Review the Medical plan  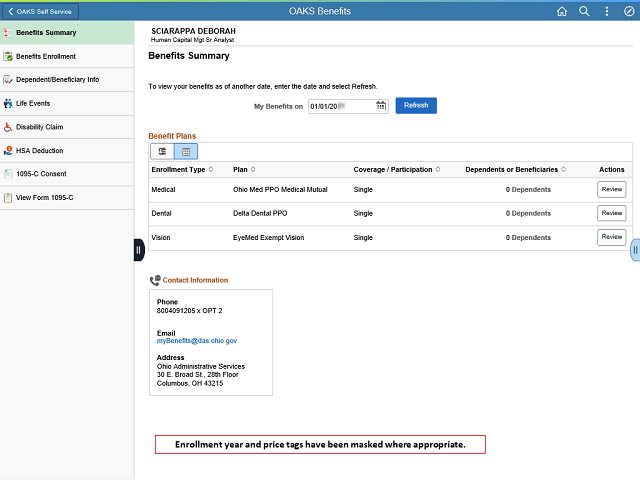[611, 189]
